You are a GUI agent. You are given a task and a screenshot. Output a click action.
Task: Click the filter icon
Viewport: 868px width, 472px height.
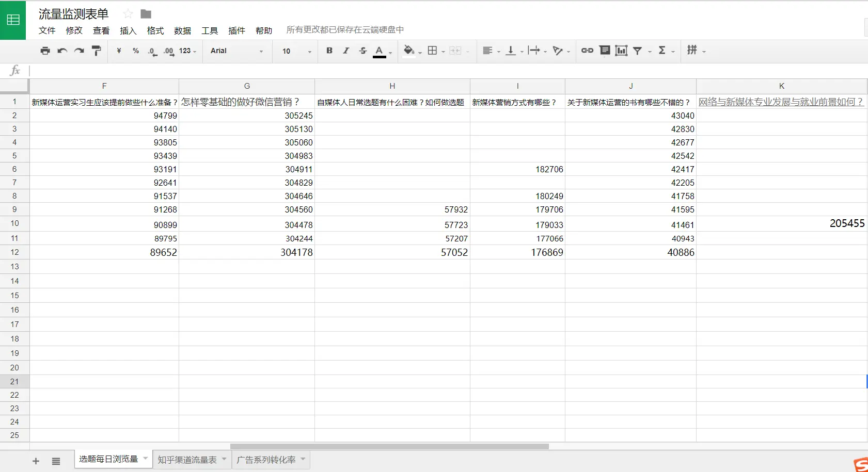(638, 51)
